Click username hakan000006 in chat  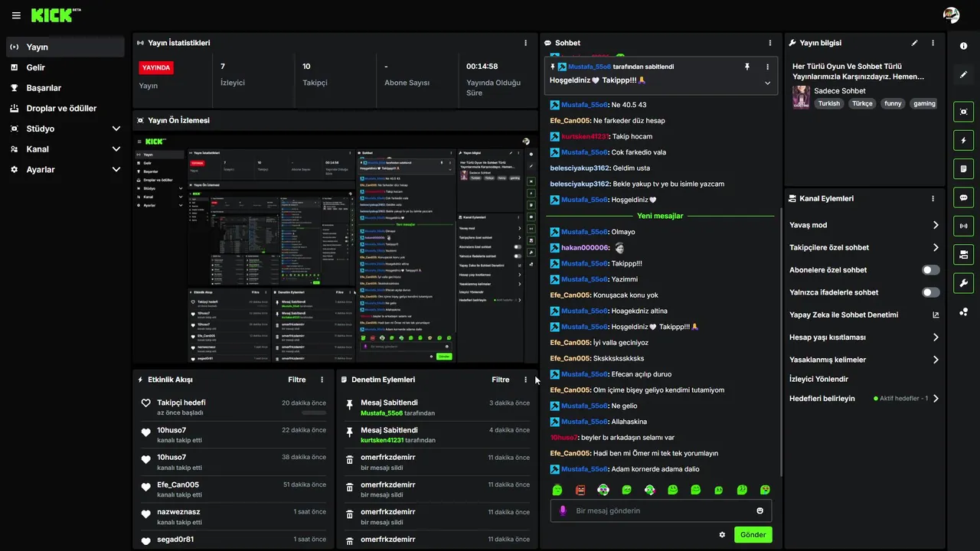tap(585, 248)
